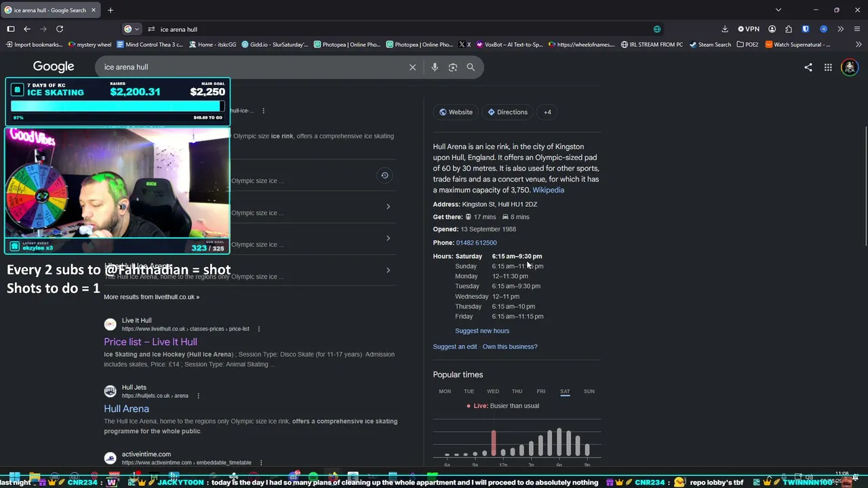Open the browser extensions puzzle icon
Viewport: 868px width, 488px height.
(789, 29)
